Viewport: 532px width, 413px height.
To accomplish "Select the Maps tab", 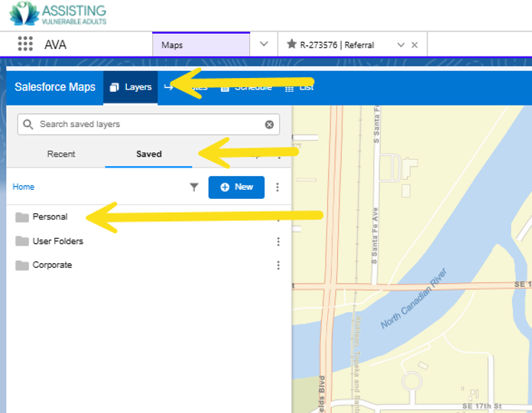I will [201, 45].
